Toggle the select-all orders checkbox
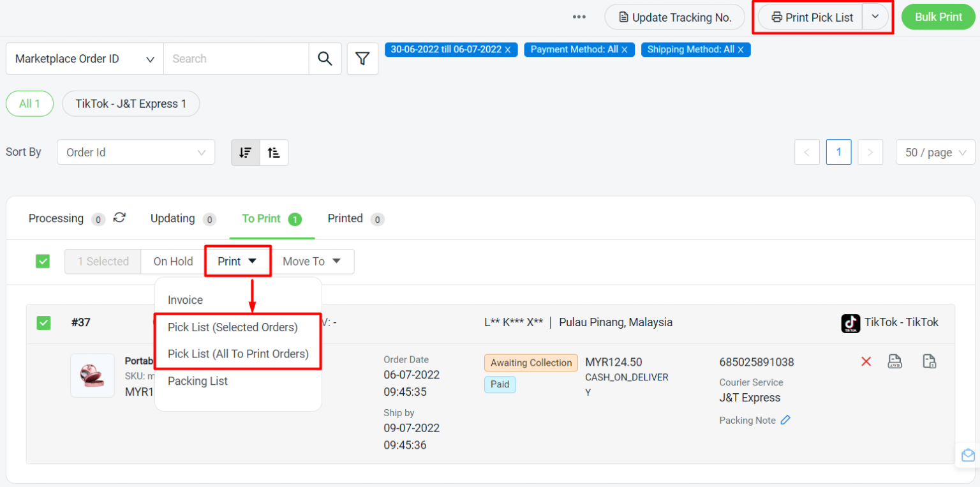 43,262
